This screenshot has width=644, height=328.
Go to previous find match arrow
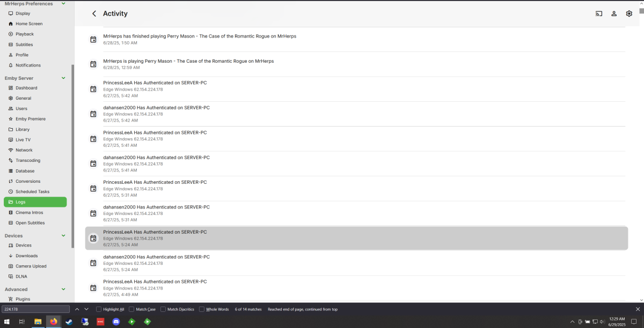coord(77,309)
